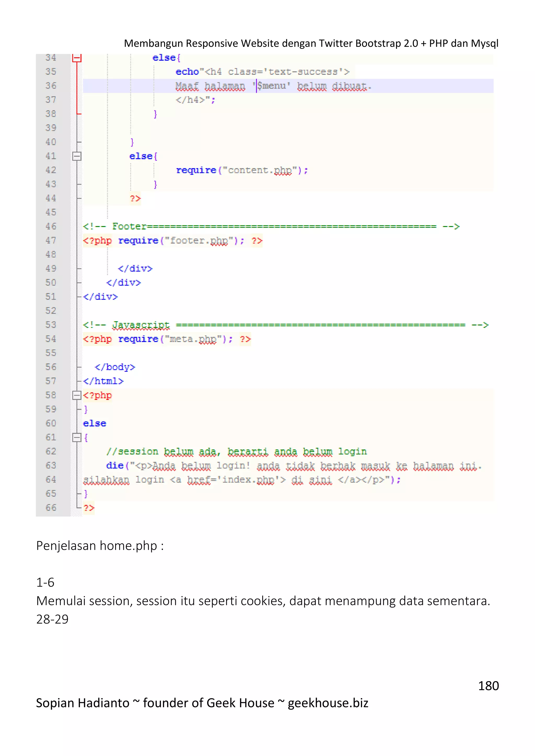
Task: Click the <?php tag on line 58
Action: pos(97,395)
